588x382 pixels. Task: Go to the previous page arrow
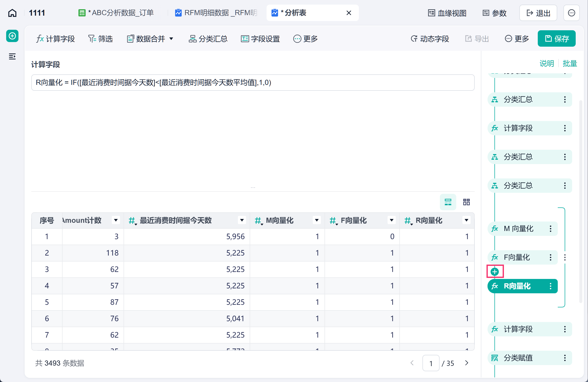(412, 363)
